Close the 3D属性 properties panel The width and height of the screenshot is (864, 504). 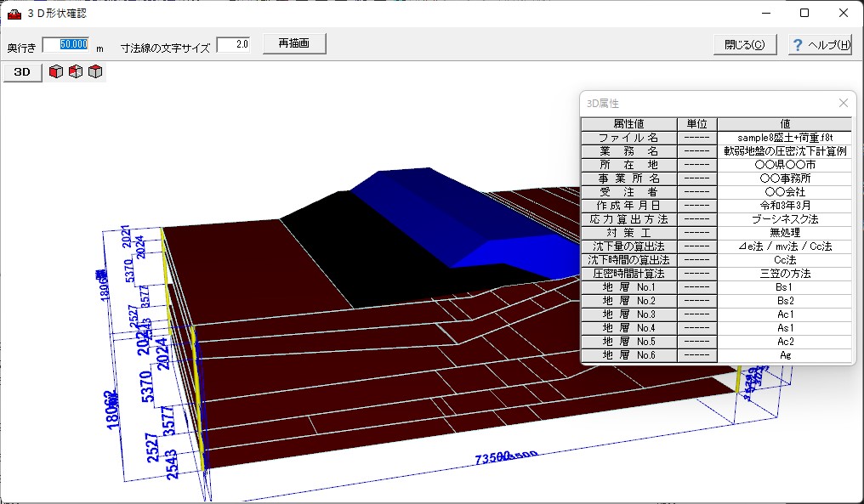point(843,103)
